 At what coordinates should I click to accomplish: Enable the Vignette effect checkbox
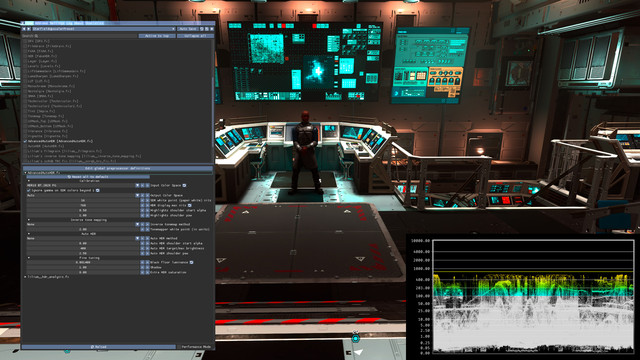pyautogui.click(x=25, y=136)
